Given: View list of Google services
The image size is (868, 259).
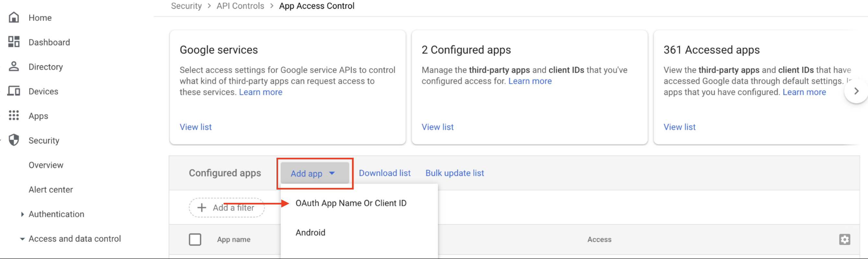Looking at the screenshot, I should 195,127.
